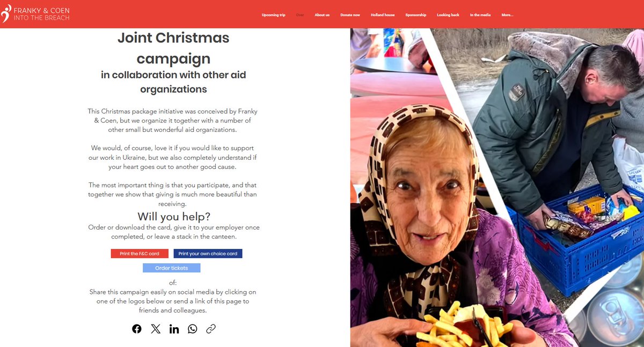This screenshot has width=644, height=347.
Task: Copy page link with chain icon
Action: pyautogui.click(x=211, y=329)
